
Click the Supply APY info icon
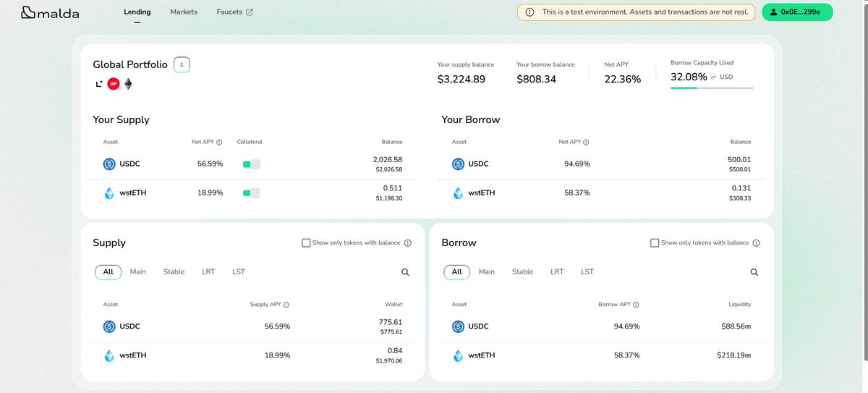[286, 305]
